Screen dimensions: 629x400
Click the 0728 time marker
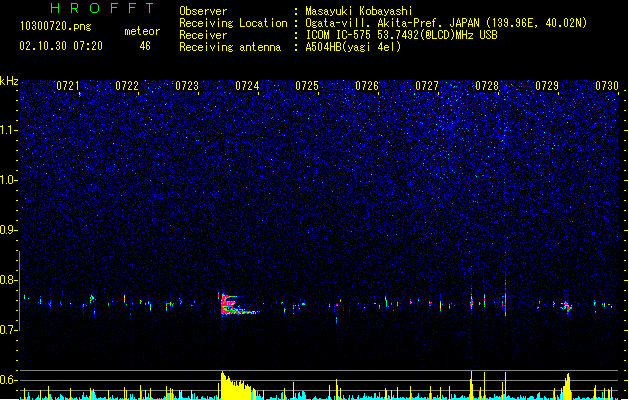tap(487, 86)
